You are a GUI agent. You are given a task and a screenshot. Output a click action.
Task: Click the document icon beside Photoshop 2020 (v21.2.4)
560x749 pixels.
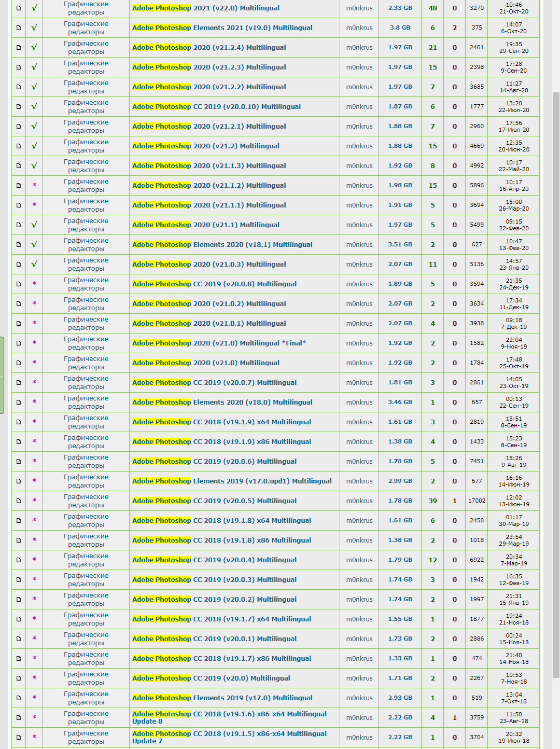coord(19,48)
